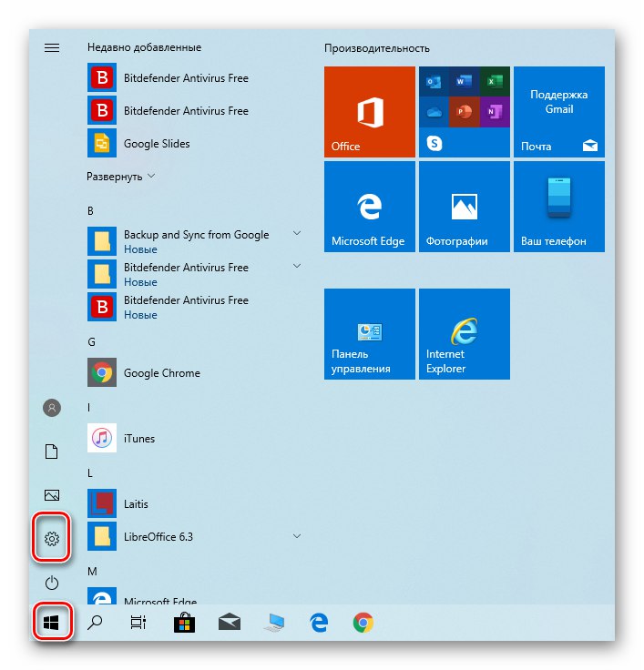
Task: Open OneNote mini icon in Office group tile
Action: [495, 112]
